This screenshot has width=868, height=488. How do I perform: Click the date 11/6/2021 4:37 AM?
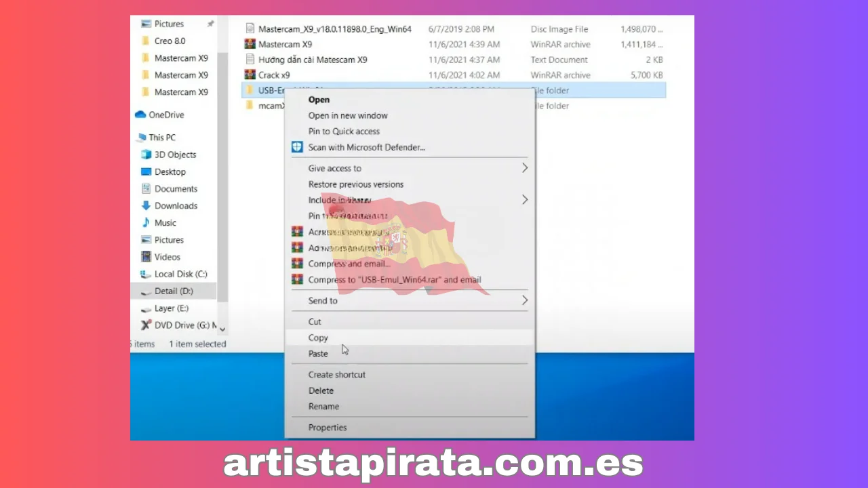(464, 60)
